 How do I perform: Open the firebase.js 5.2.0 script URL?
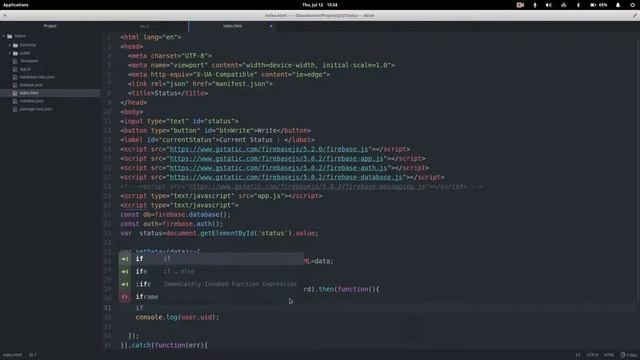[269, 149]
